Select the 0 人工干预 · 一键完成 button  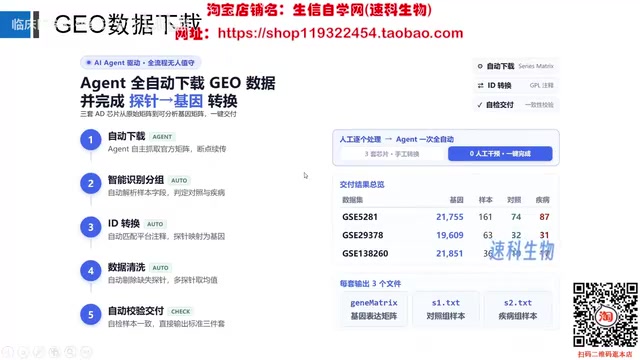(x=500, y=153)
